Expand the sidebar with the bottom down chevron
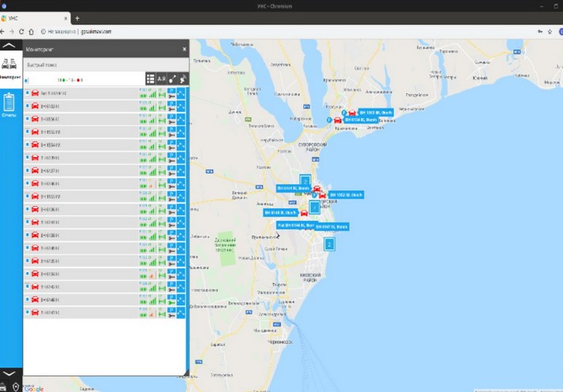 click(x=10, y=372)
